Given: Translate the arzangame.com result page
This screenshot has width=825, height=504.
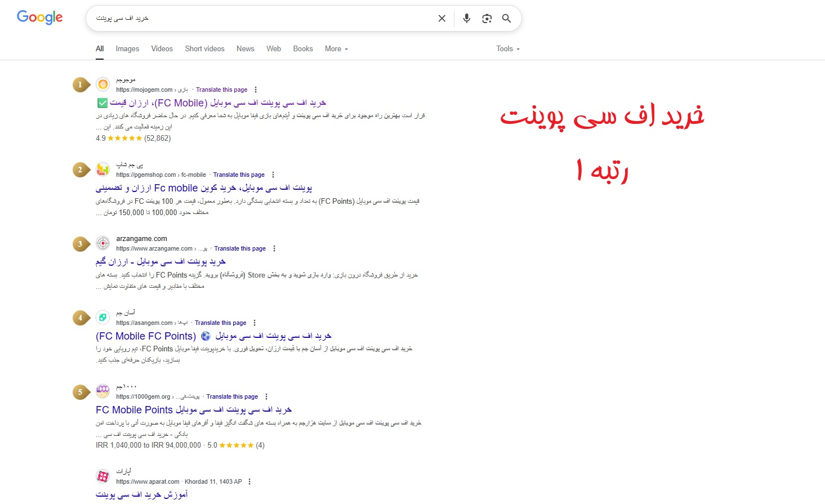Looking at the screenshot, I should click(x=240, y=249).
